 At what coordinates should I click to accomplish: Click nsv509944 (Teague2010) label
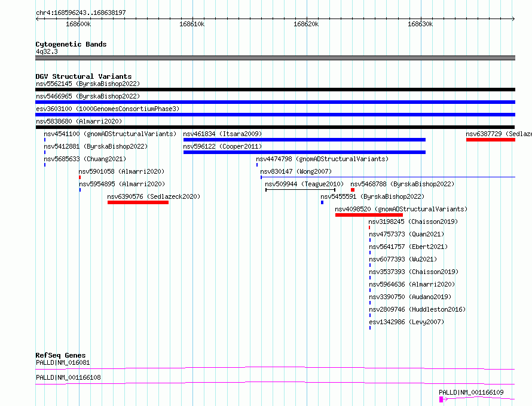coord(304,184)
